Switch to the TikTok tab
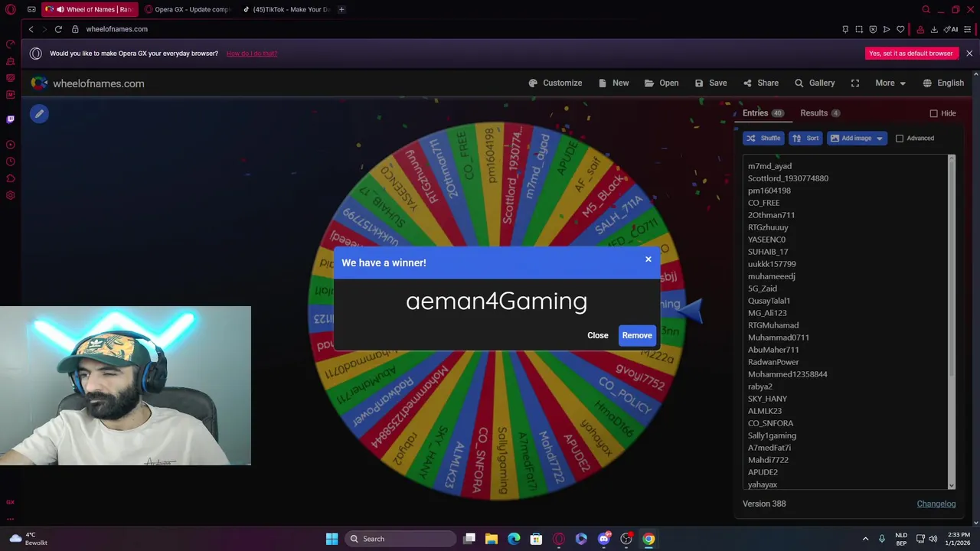Image resolution: width=980 pixels, height=551 pixels. tap(287, 9)
